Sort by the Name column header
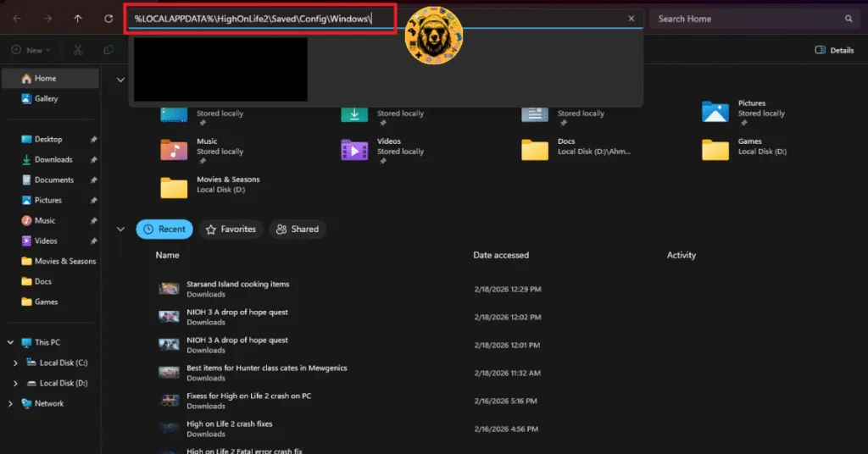 coord(167,255)
